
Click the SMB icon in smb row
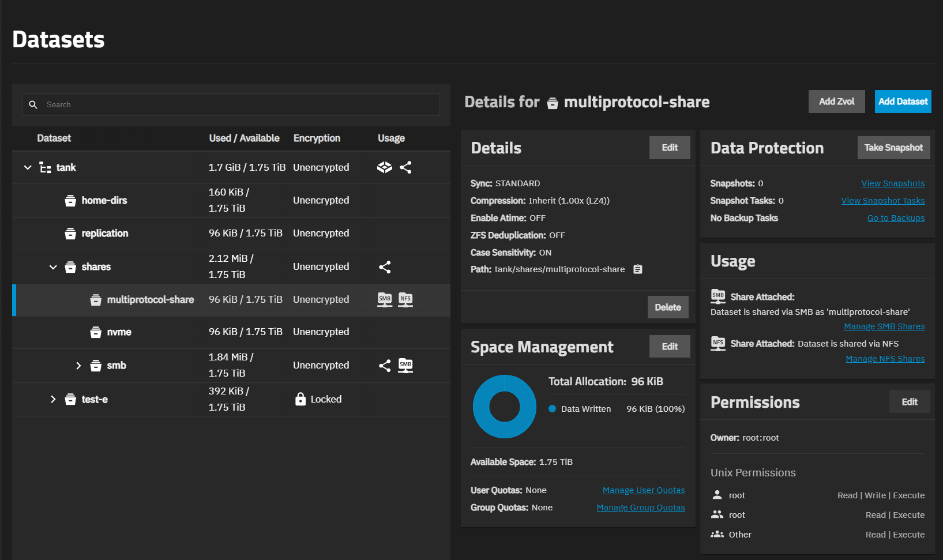(405, 366)
